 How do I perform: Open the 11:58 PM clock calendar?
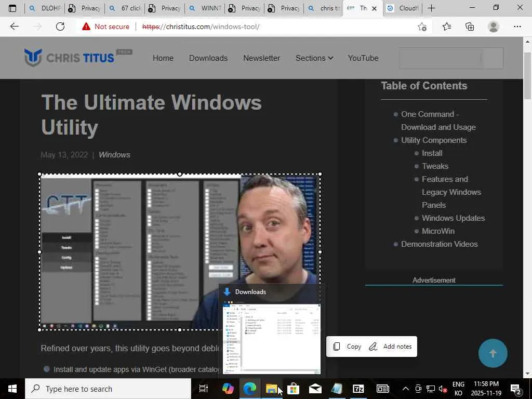[x=486, y=389]
